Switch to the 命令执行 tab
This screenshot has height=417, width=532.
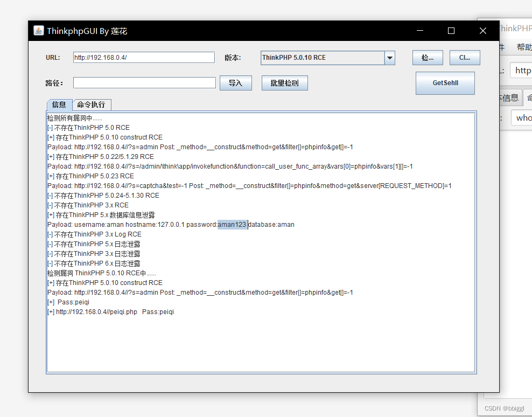(92, 105)
